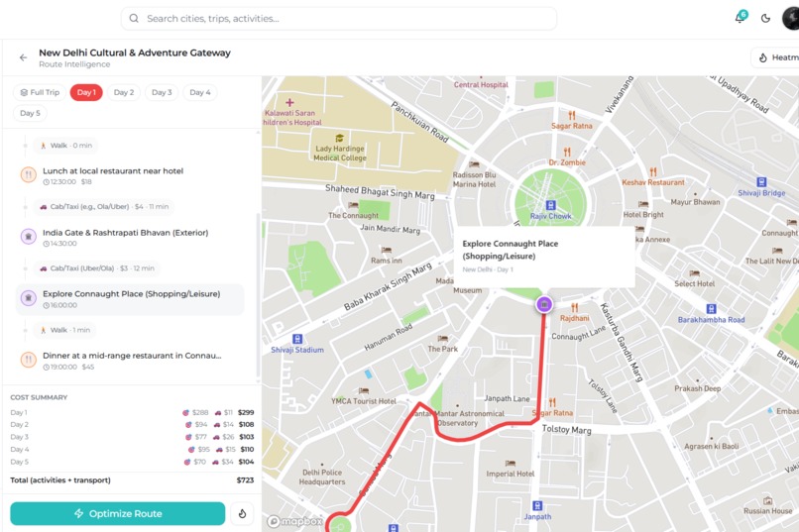Click the Dr. Zombie restaurant icon

pyautogui.click(x=567, y=152)
